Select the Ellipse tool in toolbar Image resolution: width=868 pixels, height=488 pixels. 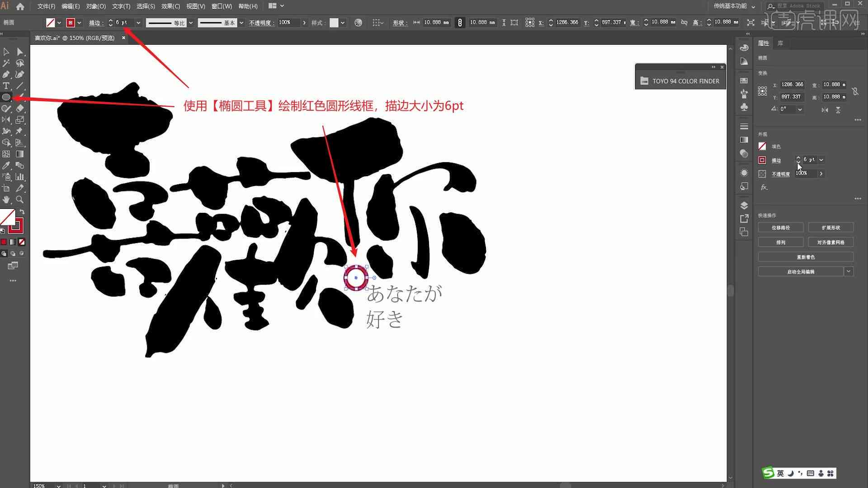[x=7, y=97]
